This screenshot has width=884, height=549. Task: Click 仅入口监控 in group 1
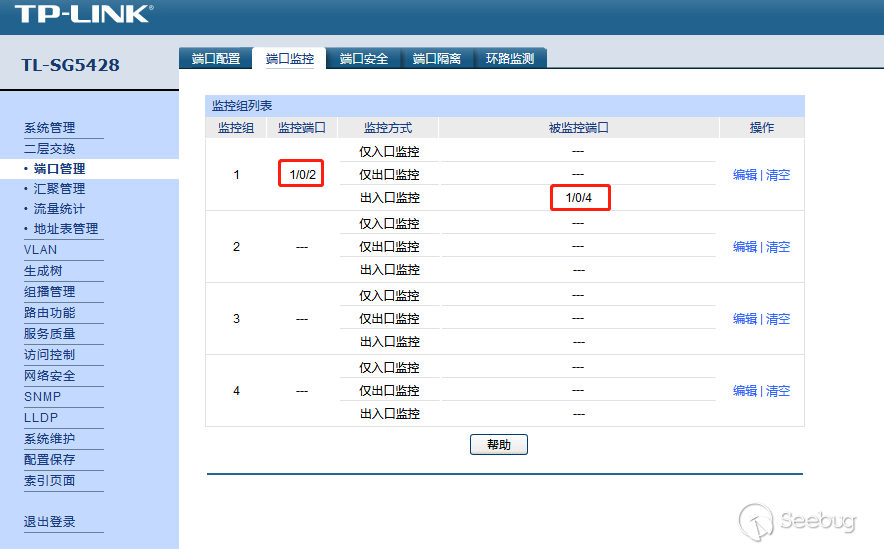tap(389, 152)
